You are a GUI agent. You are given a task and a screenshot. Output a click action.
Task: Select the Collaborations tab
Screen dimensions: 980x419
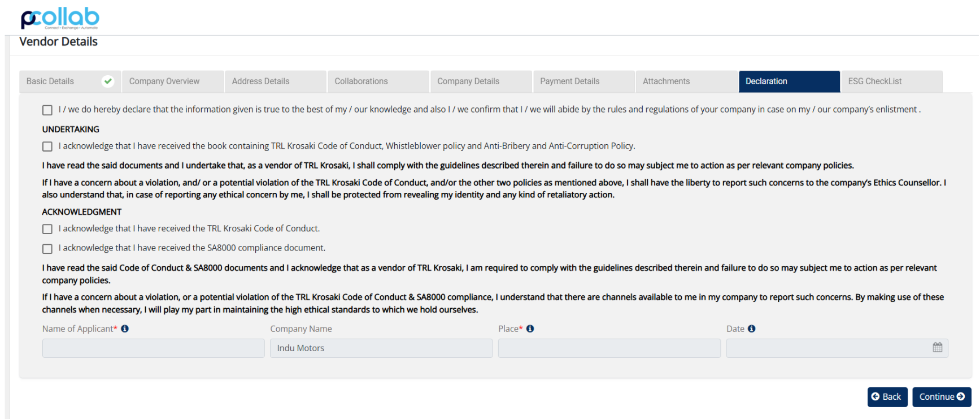coord(378,81)
